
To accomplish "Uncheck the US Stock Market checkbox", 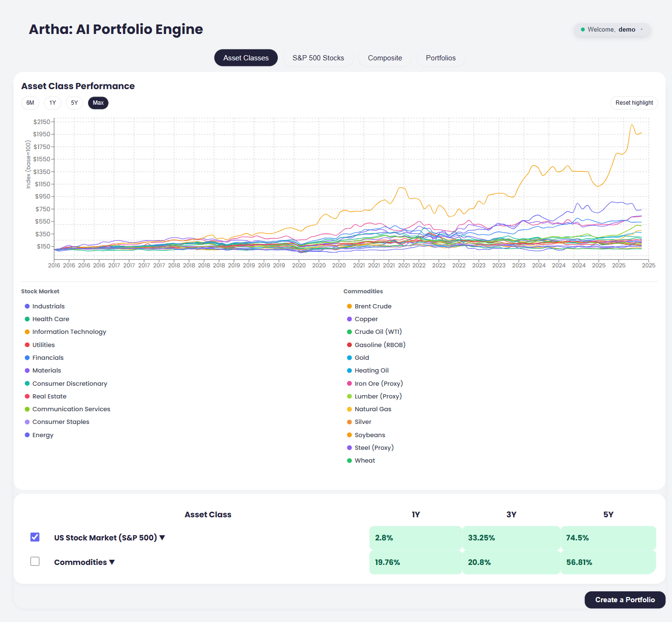I will click(35, 537).
